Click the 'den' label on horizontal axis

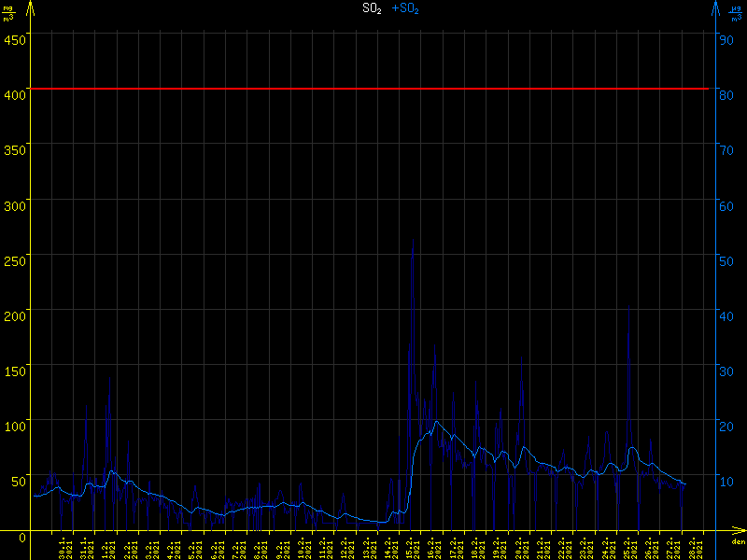(738, 542)
